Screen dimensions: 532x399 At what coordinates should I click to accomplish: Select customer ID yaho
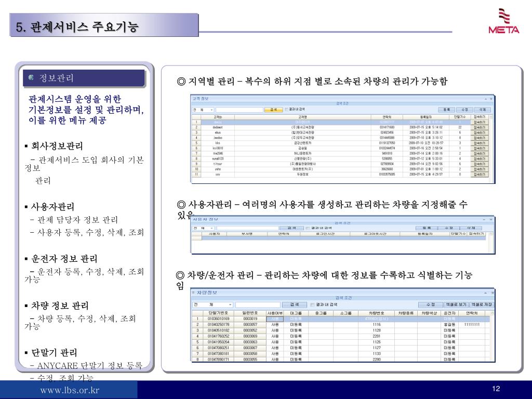pyautogui.click(x=218, y=169)
